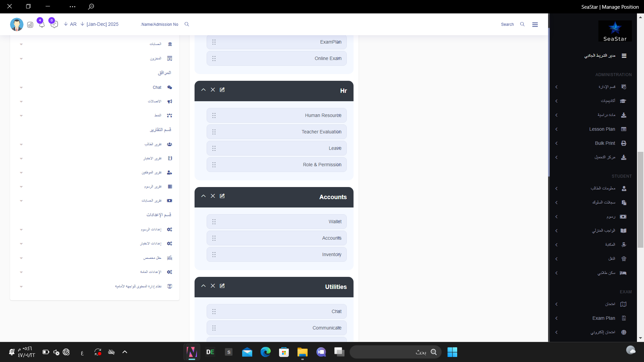Click the reports chart icon near avatar

(x=30, y=25)
